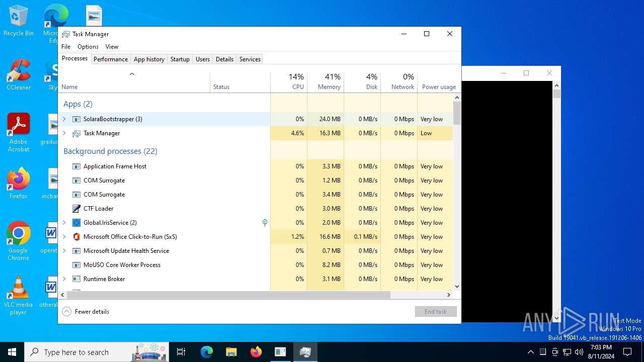Open VLC media player desktop shortcut
The height and width of the screenshot is (362, 644).
click(19, 296)
